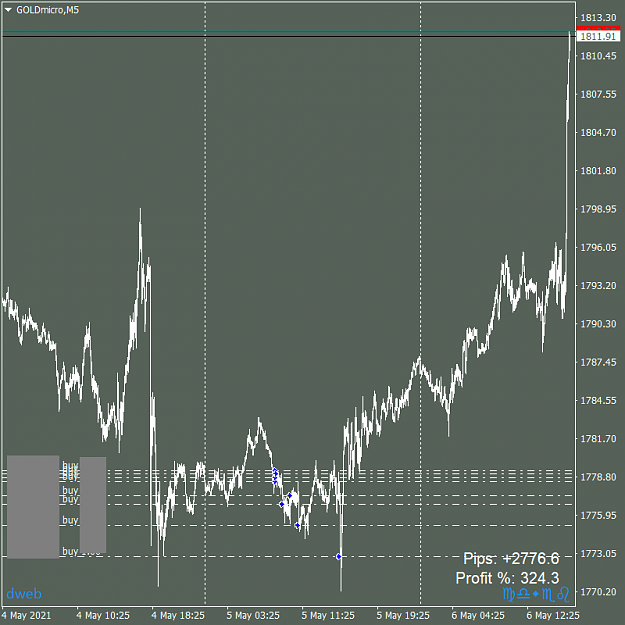Select the current price label 1811.91
Image resolution: width=625 pixels, height=625 pixels.
pos(598,37)
